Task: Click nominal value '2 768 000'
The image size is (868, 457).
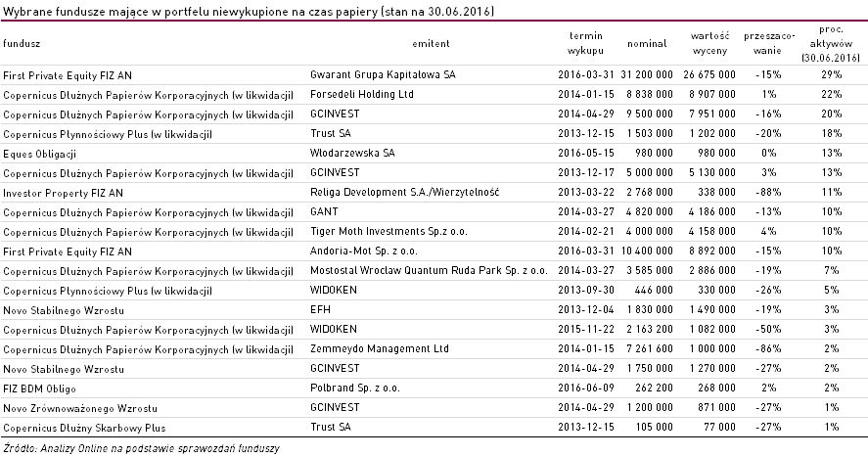Action: point(650,192)
